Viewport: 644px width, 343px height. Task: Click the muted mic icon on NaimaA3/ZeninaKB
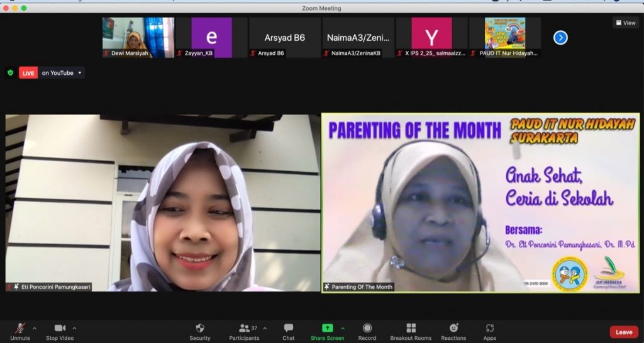[326, 53]
